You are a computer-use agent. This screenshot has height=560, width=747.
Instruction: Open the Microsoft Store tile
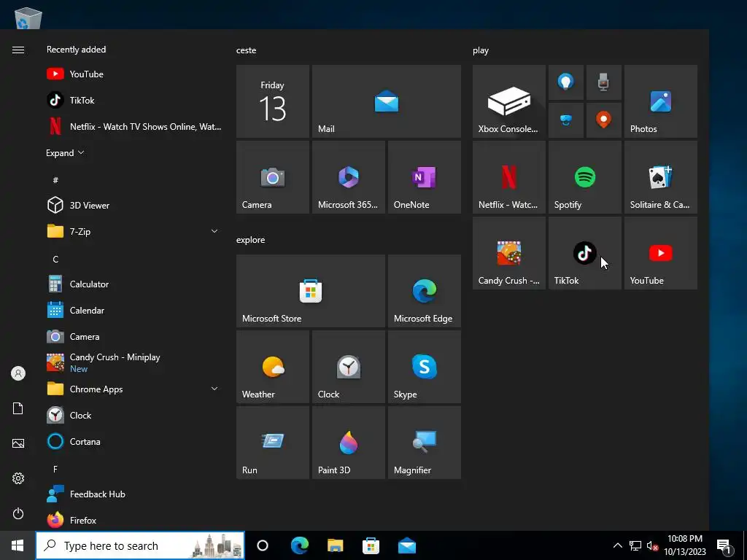(x=311, y=291)
